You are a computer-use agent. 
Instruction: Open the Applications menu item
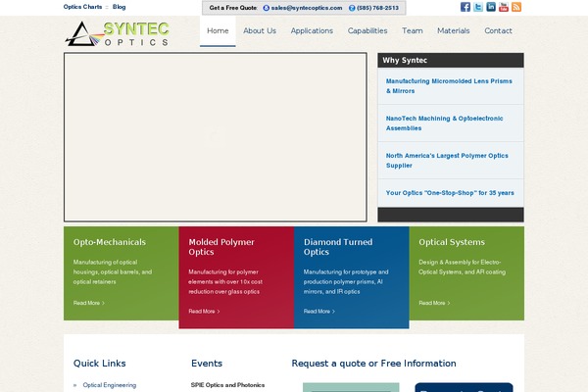[312, 30]
